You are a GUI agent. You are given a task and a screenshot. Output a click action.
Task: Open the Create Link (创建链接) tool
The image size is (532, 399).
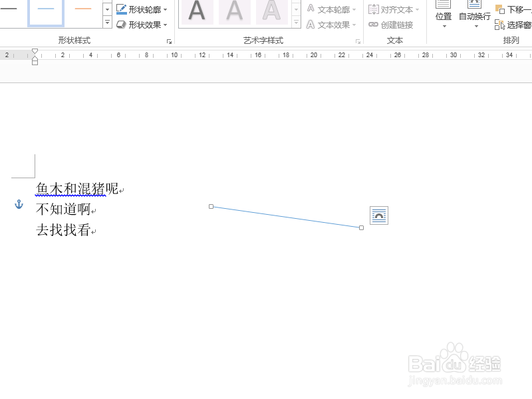click(x=392, y=25)
